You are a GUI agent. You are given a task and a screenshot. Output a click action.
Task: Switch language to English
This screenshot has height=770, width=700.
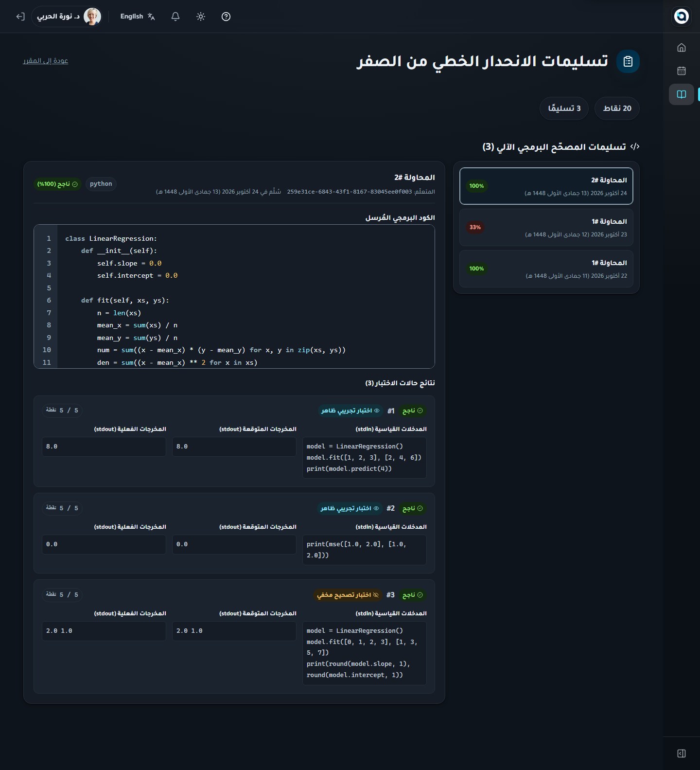[138, 17]
